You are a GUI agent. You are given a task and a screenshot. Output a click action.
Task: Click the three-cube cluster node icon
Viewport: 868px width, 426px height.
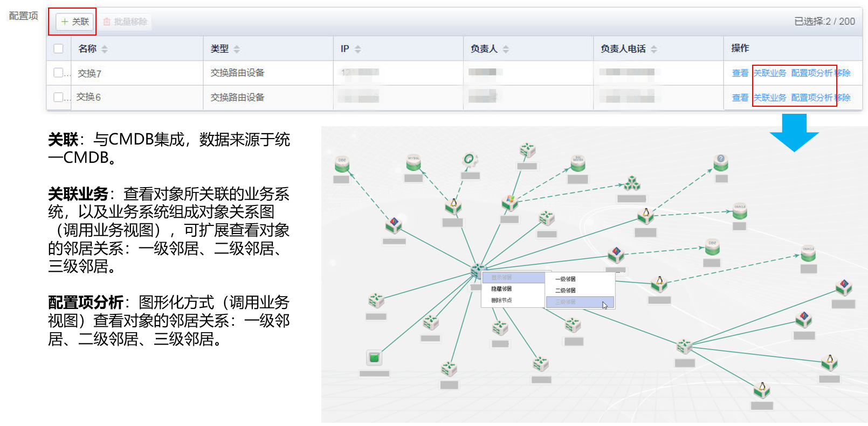(x=632, y=184)
